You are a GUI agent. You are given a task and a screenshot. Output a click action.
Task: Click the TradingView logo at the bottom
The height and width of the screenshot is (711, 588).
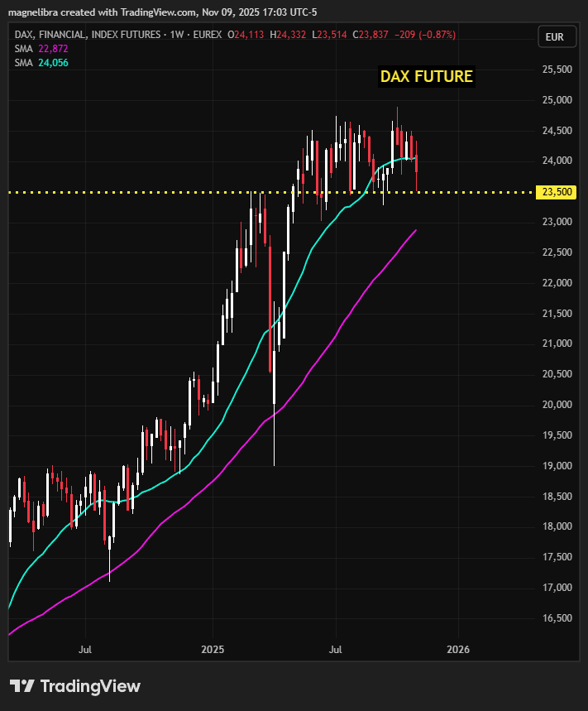point(75,686)
